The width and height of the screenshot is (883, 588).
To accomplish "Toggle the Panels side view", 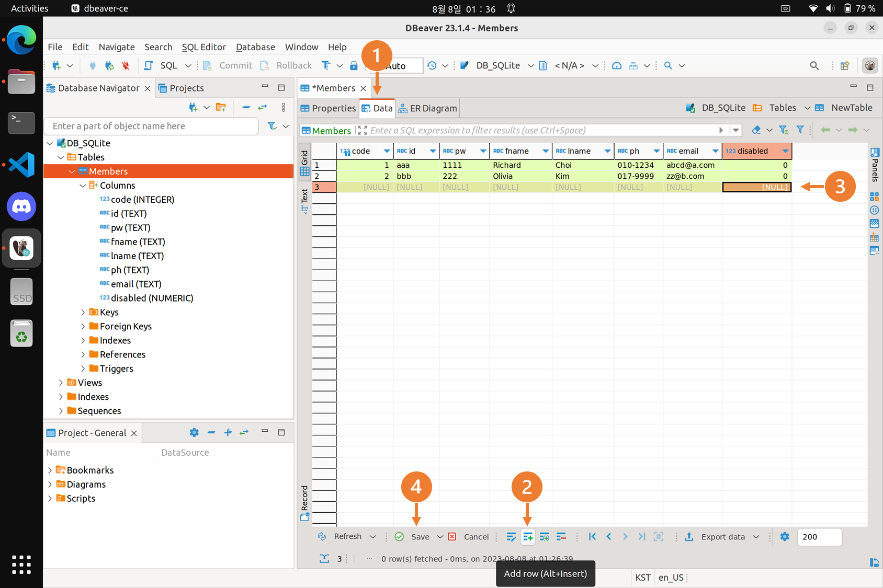I will pyautogui.click(x=875, y=165).
